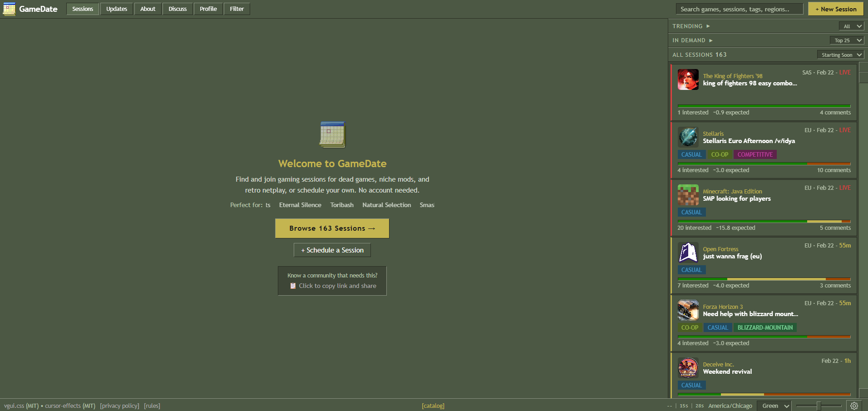Click the BLIZZARD-MOUNTAIN tag
Viewport: 868px width, 411px height.
coord(765,328)
